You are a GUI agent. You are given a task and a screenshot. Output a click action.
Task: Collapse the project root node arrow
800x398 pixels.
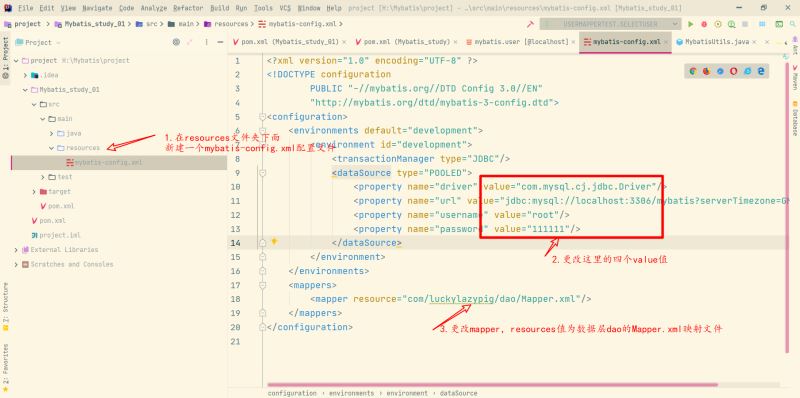[x=16, y=61]
